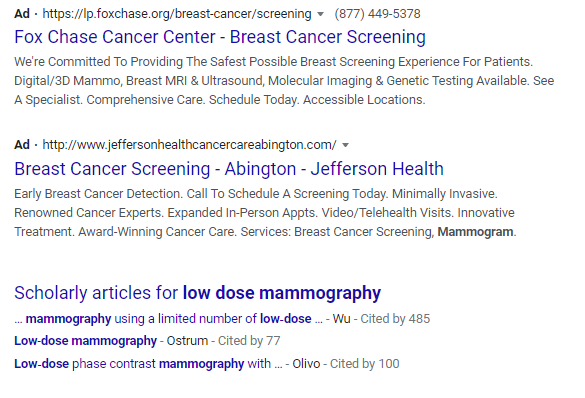Image resolution: width=585 pixels, height=398 pixels.
Task: Click the 'Ad' label on the Jefferson Health result
Action: pos(22,145)
